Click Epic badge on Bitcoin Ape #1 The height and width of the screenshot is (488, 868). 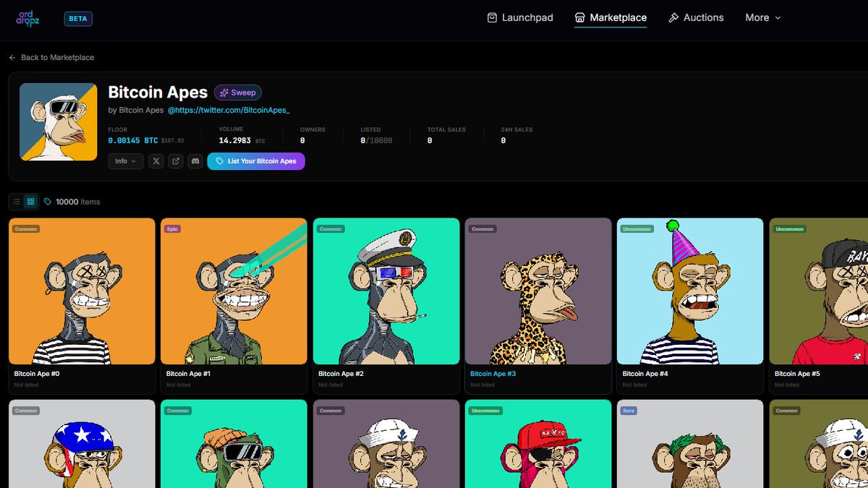[x=172, y=229]
